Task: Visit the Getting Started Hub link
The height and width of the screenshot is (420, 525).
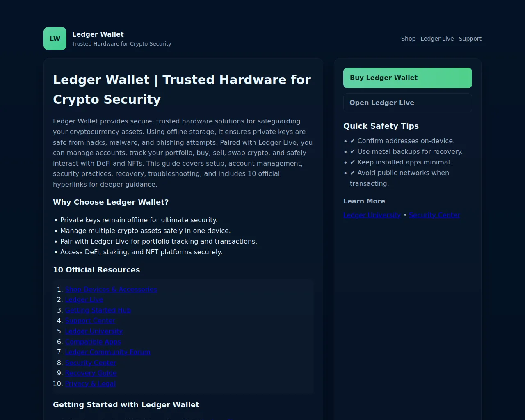Action: pos(98,310)
